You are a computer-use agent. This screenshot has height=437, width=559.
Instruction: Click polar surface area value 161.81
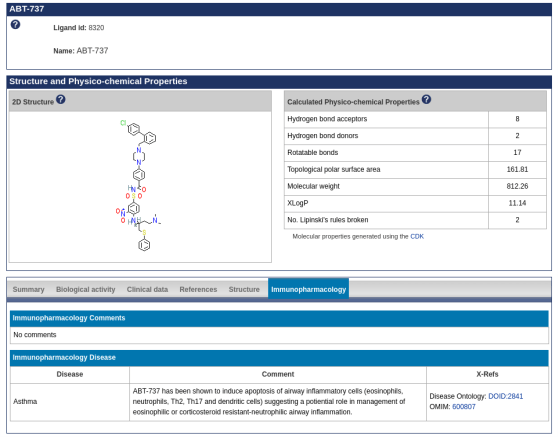tap(517, 169)
